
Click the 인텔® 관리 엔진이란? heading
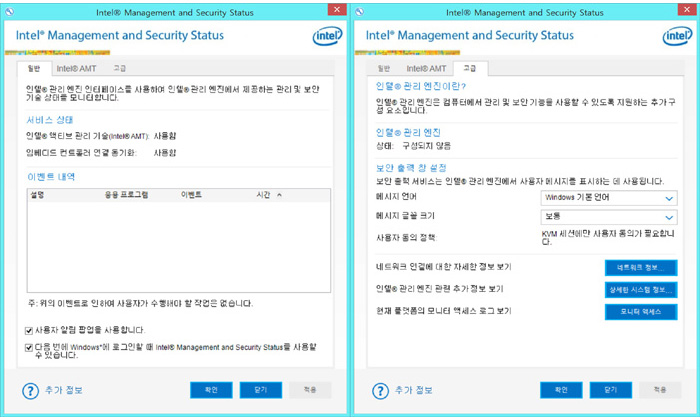(x=421, y=86)
